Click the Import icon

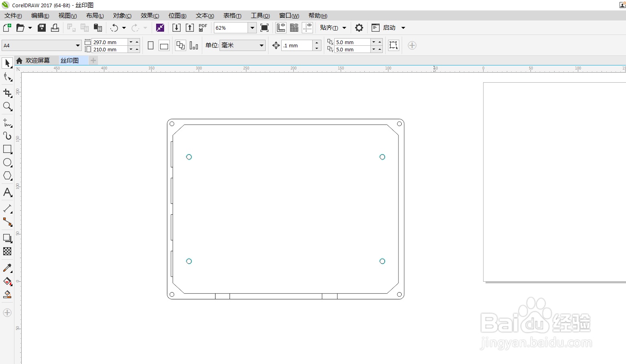click(177, 28)
